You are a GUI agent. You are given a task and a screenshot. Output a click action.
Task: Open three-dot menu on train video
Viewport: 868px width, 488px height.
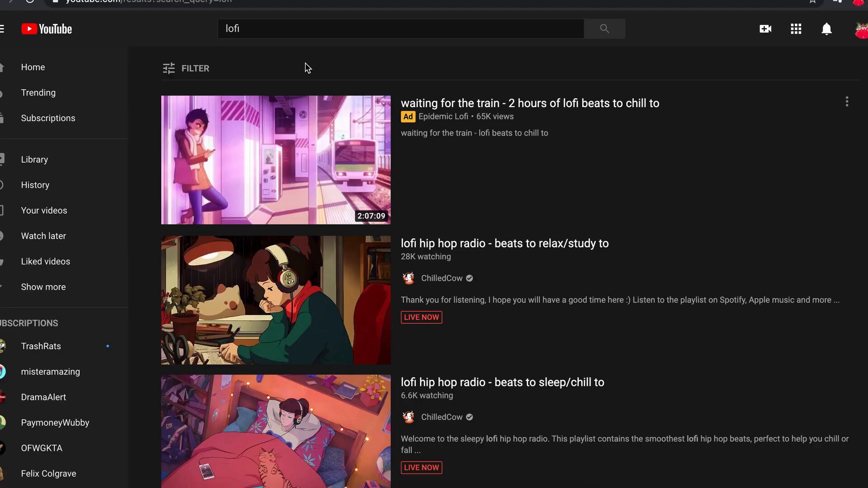847,102
